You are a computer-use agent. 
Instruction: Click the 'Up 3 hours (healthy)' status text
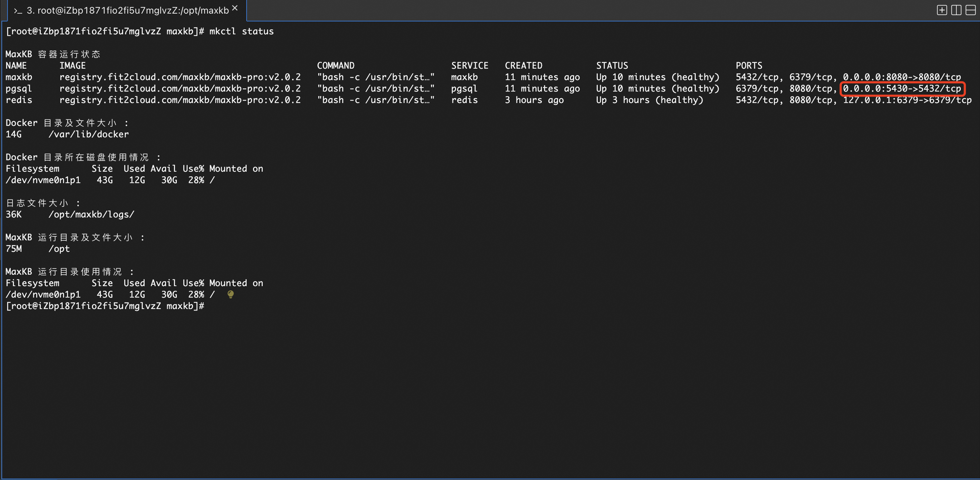(649, 100)
